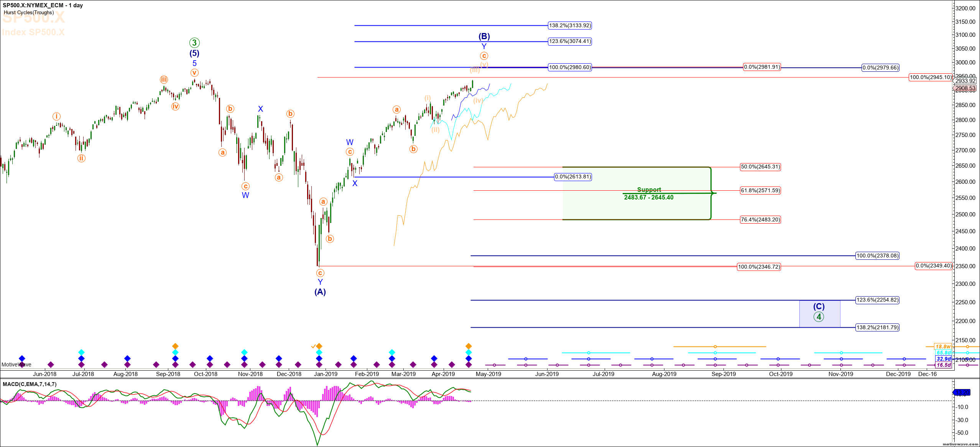Click the green circled 4 wave label
Image resolution: width=980 pixels, height=447 pixels.
pyautogui.click(x=819, y=317)
